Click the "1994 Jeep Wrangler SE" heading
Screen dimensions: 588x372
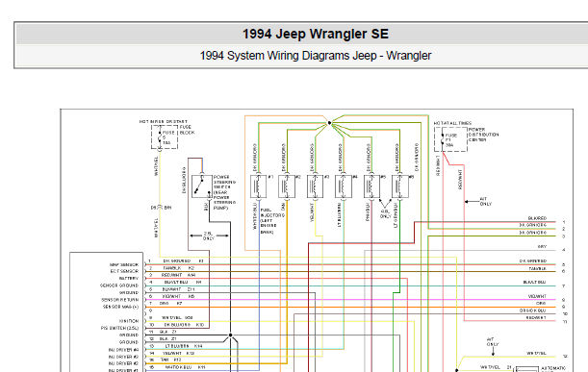316,34
